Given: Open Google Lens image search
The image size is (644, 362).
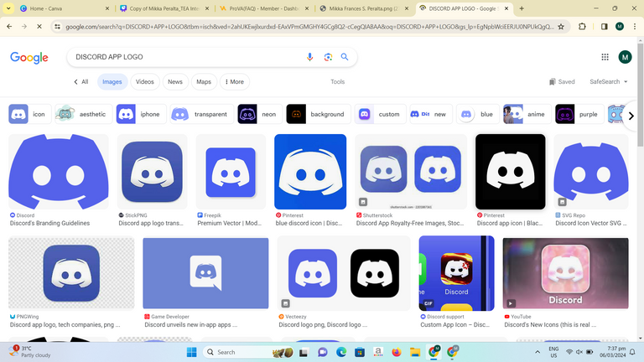Looking at the screenshot, I should coord(328,57).
